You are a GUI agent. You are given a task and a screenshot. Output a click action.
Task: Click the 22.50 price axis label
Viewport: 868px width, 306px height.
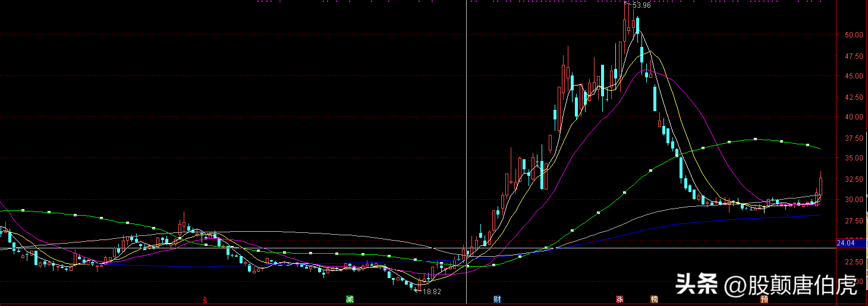854,261
